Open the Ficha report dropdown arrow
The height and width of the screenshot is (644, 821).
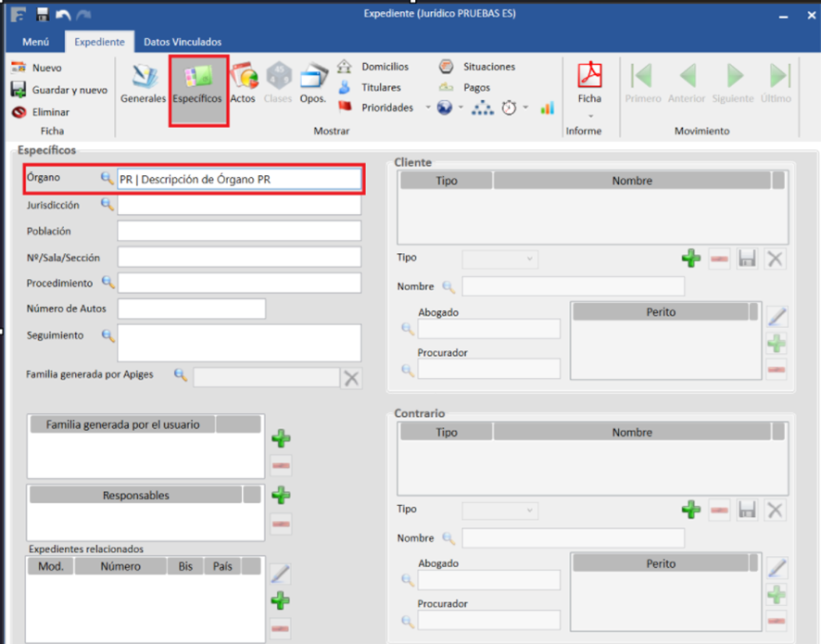[x=589, y=115]
